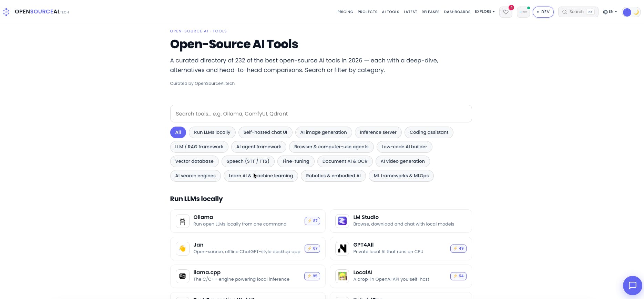Open the favorites heart icon
This screenshot has width=644, height=299.
coord(506,12)
